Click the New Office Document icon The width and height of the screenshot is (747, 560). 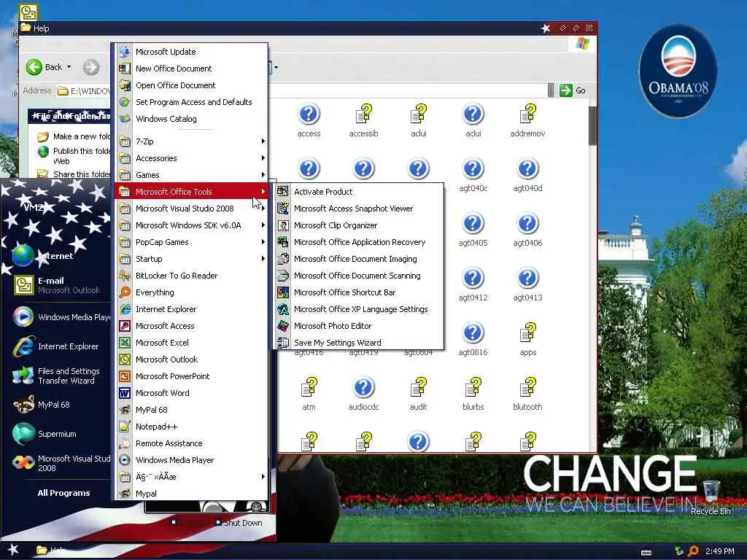coord(125,68)
